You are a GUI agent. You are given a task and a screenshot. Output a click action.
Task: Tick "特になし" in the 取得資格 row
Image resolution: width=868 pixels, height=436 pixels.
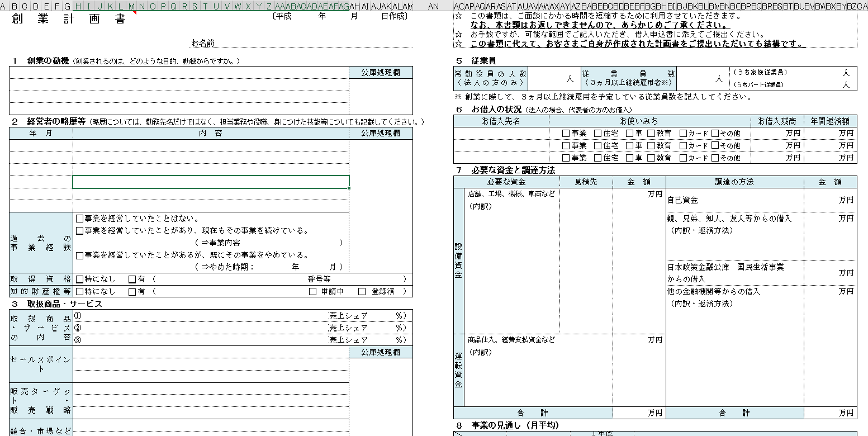click(79, 279)
